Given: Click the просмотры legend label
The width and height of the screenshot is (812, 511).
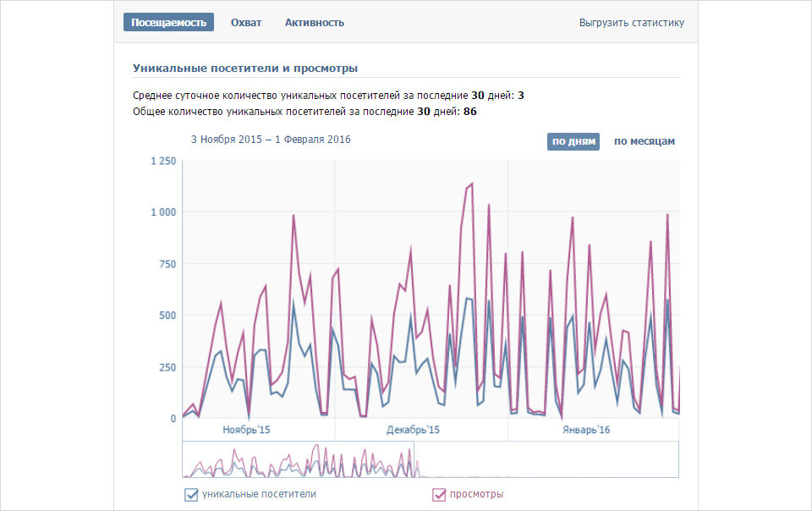Looking at the screenshot, I should 476,494.
